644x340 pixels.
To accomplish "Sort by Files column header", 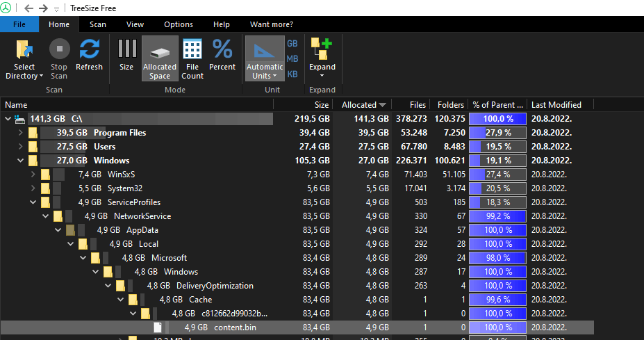I will click(x=411, y=105).
